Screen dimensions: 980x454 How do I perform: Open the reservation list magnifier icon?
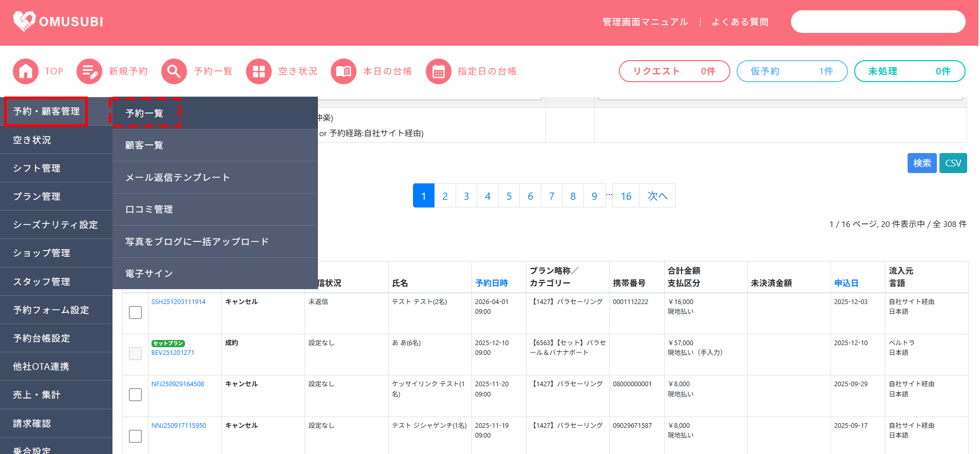(174, 71)
